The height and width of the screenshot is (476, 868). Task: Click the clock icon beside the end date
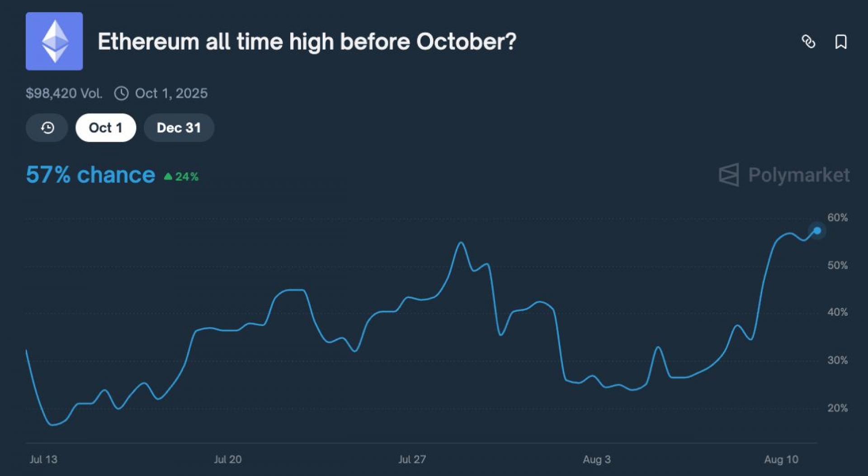[x=121, y=93]
